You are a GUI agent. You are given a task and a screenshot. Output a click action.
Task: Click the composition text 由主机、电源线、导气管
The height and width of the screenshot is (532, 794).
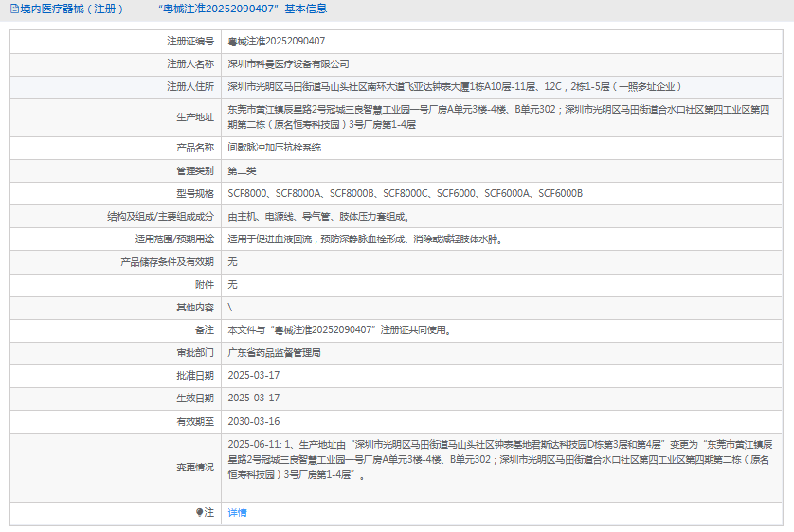click(318, 217)
